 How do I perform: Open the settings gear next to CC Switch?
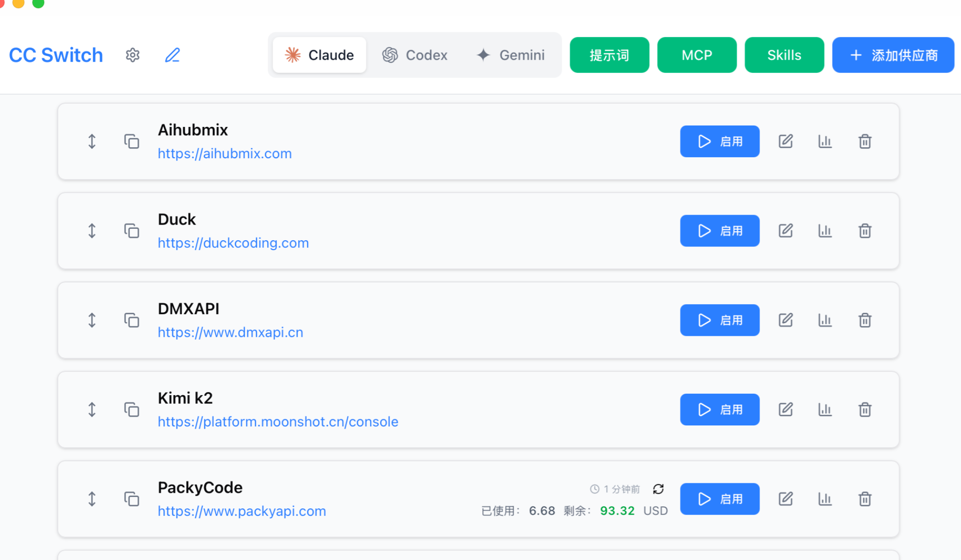point(133,55)
